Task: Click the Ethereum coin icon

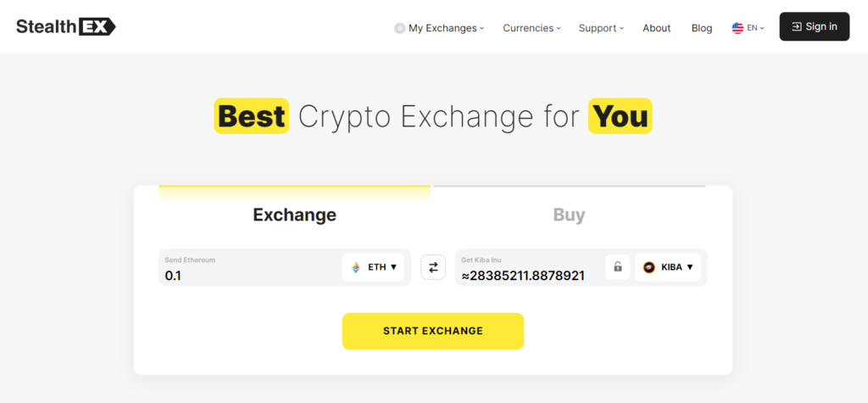Action: [x=355, y=267]
